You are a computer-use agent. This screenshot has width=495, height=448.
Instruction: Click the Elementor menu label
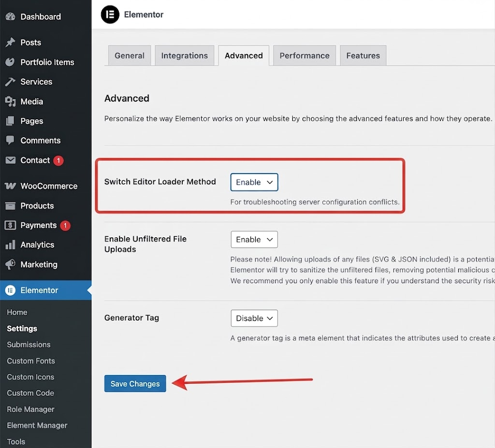point(39,290)
